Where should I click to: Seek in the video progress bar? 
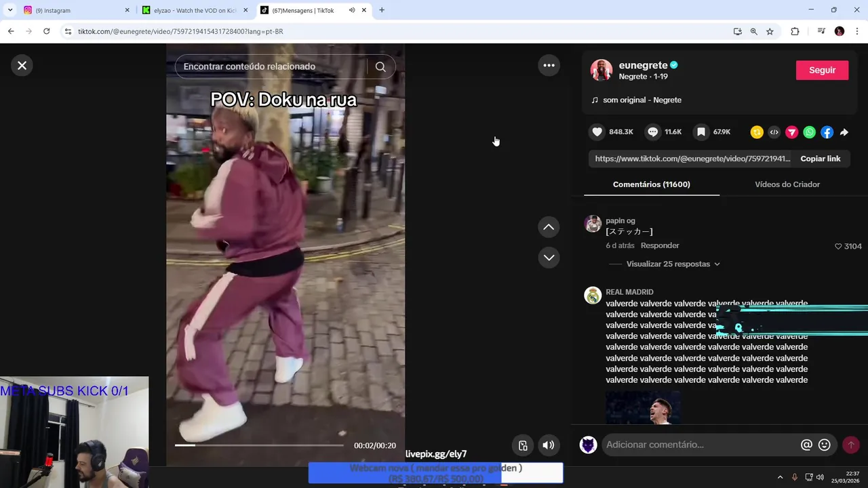pyautogui.click(x=259, y=445)
